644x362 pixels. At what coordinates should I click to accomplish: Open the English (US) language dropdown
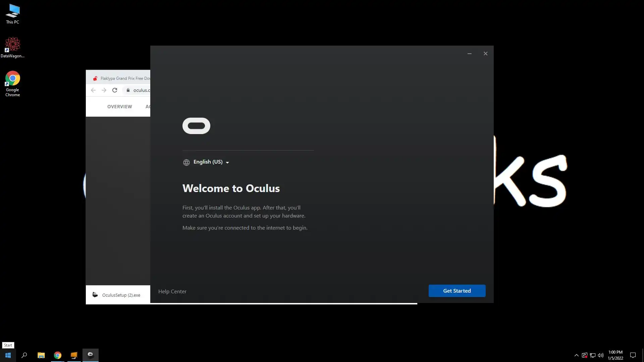211,162
